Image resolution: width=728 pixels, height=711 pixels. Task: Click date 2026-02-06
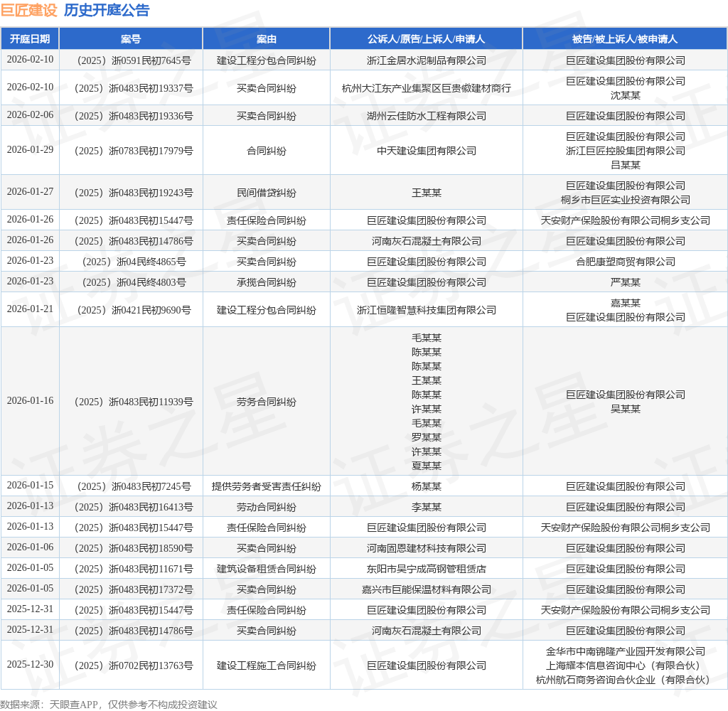tap(30, 114)
